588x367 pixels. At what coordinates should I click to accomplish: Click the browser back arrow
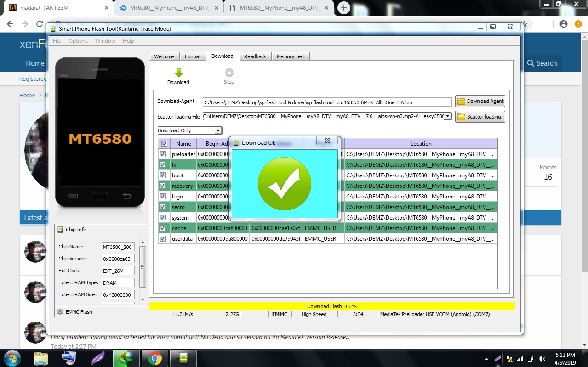click(10, 24)
